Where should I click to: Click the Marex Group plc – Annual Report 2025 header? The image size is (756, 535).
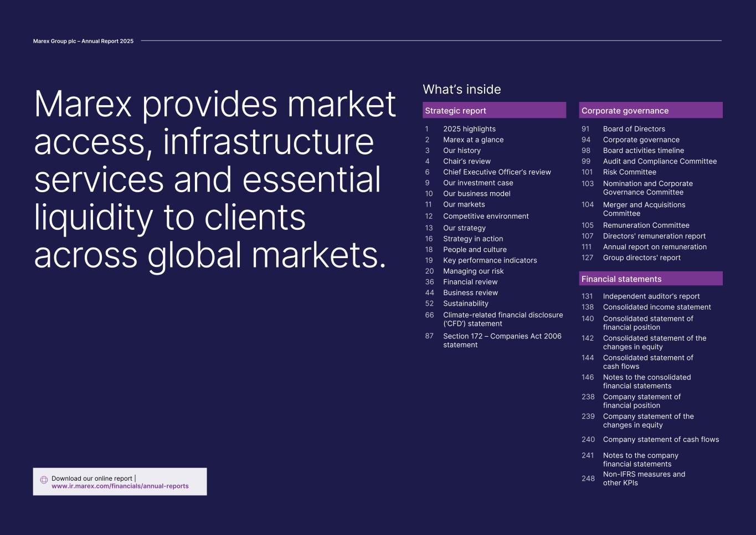pyautogui.click(x=83, y=41)
